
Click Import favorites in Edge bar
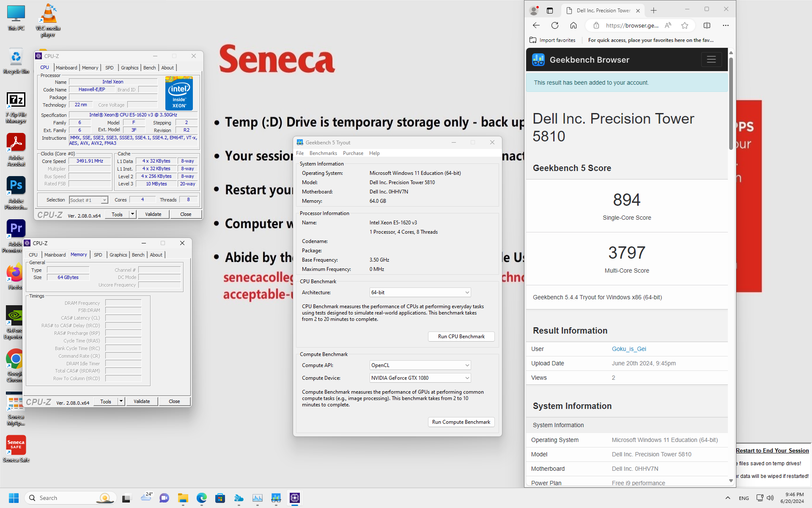coord(552,40)
